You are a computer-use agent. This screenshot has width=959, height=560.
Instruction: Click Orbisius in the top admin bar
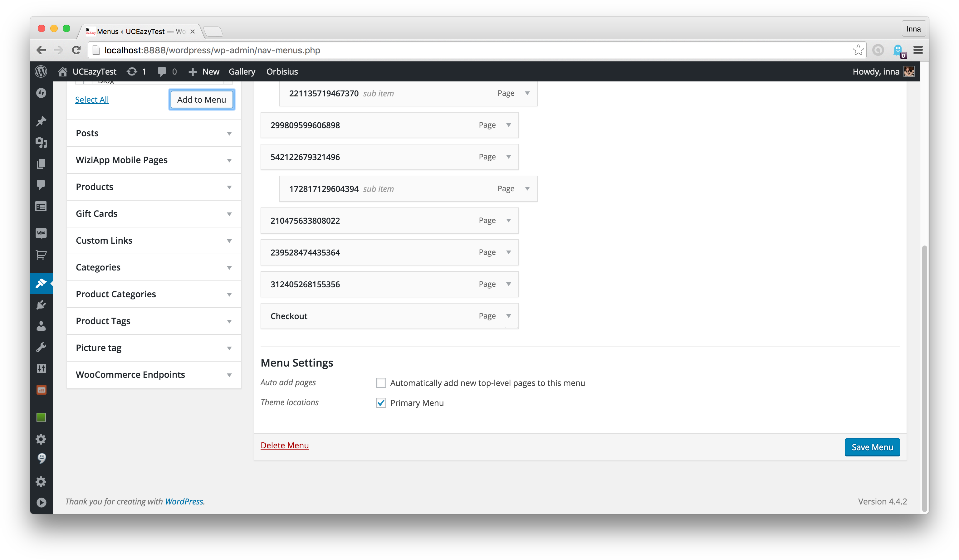pos(282,71)
